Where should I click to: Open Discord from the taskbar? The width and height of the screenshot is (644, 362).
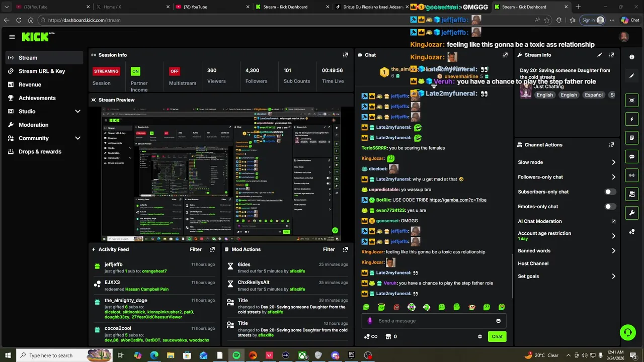point(335,355)
